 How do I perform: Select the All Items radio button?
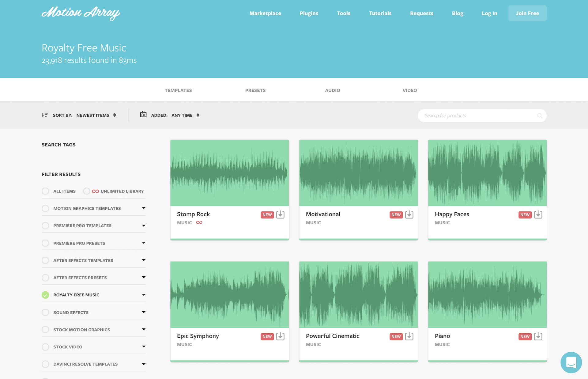tap(45, 191)
